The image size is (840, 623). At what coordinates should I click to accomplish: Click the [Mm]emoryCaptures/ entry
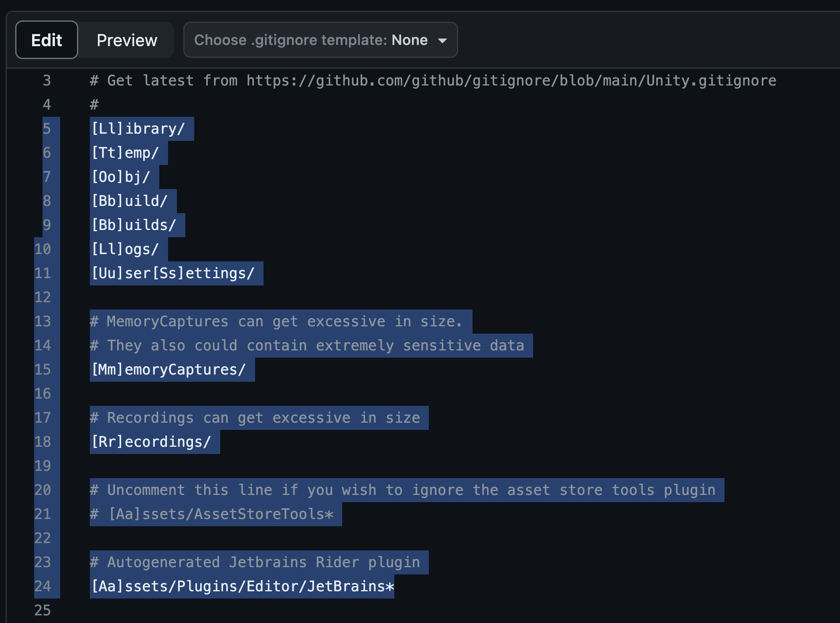tap(168, 370)
